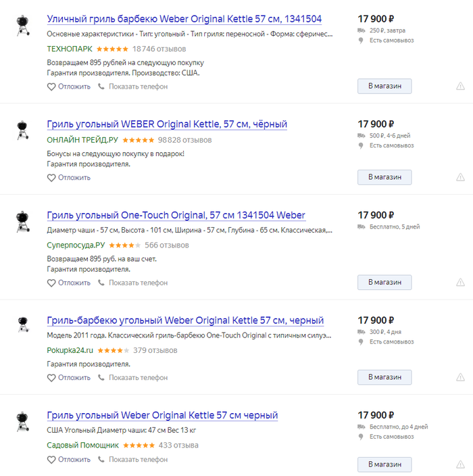Screen dimensions: 473x476
Task: Click Показать телефон in Суперпосуда.РУ offer
Action: 138,283
